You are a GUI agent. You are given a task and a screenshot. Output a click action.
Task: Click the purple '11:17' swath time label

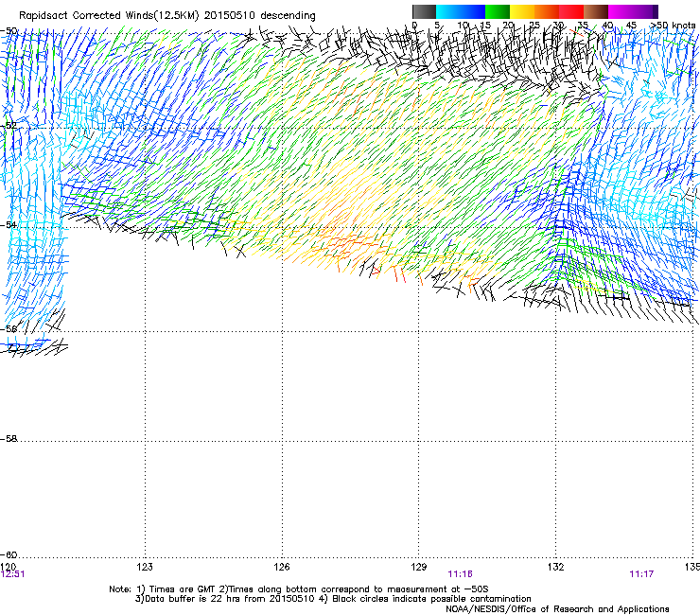641,574
